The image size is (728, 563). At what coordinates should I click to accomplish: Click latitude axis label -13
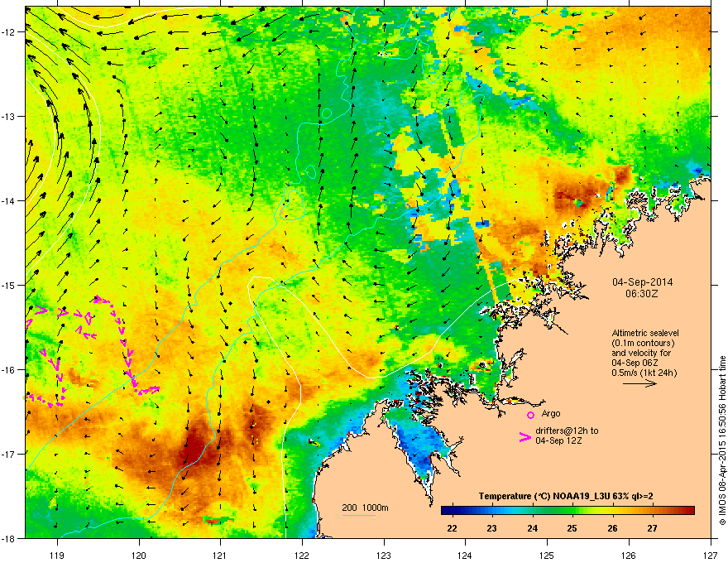[x=10, y=117]
